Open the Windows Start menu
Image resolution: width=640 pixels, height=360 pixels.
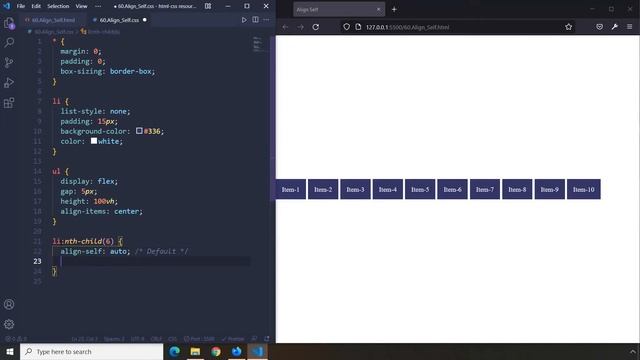pos(10,351)
